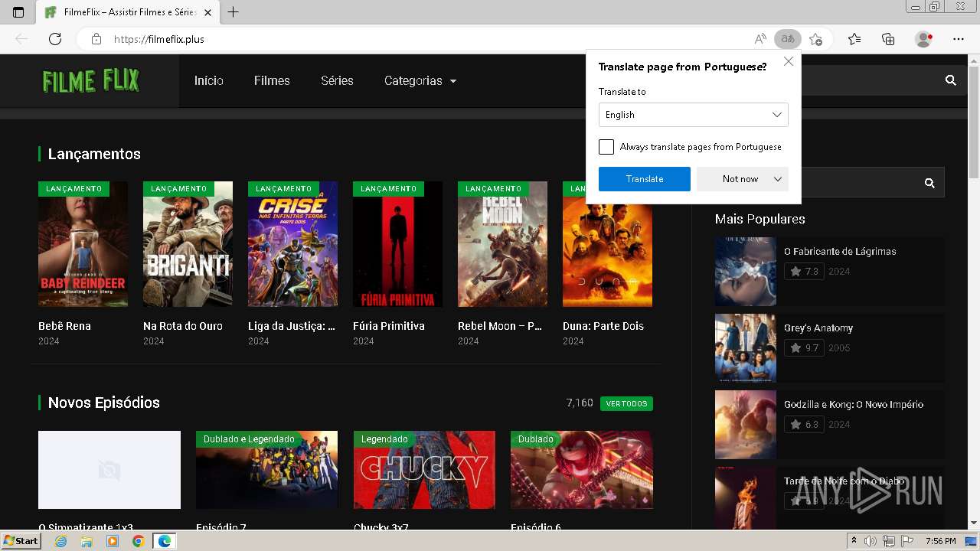Tick Always translate pages from Portuguese
Viewport: 980px width, 551px height.
tap(606, 147)
